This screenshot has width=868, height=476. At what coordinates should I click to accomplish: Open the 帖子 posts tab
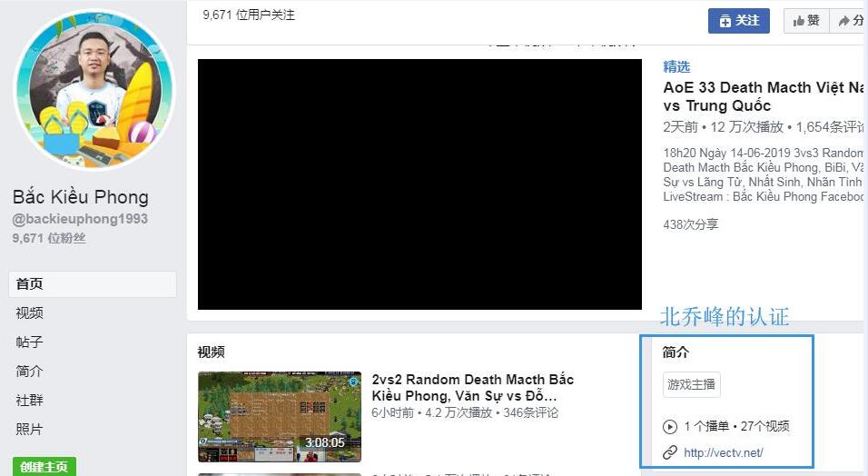[x=29, y=342]
